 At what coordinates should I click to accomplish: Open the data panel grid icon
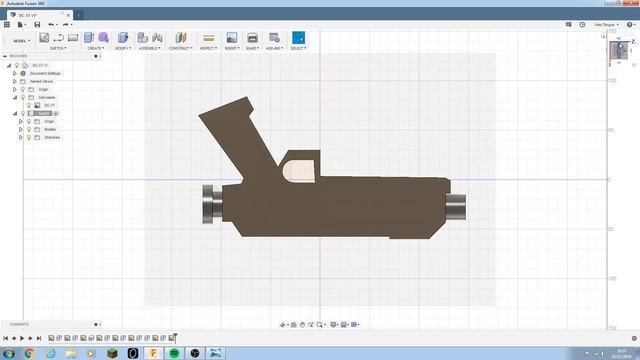click(x=7, y=25)
